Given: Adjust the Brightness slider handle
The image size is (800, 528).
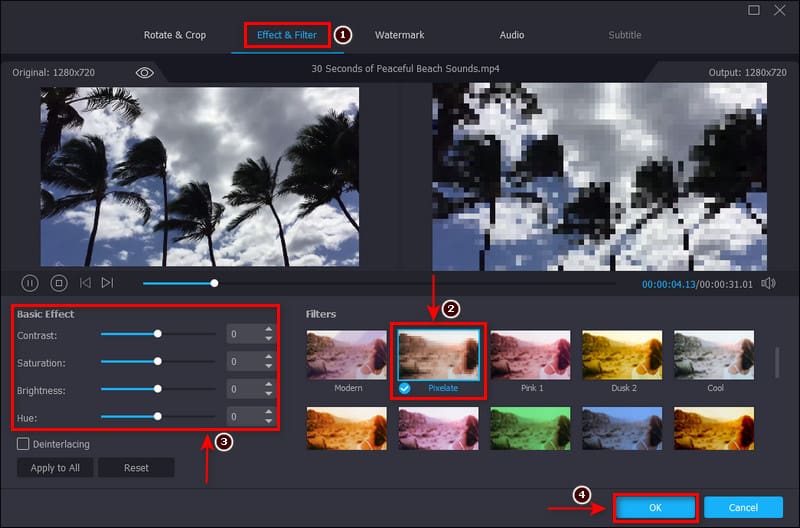Looking at the screenshot, I should (157, 389).
